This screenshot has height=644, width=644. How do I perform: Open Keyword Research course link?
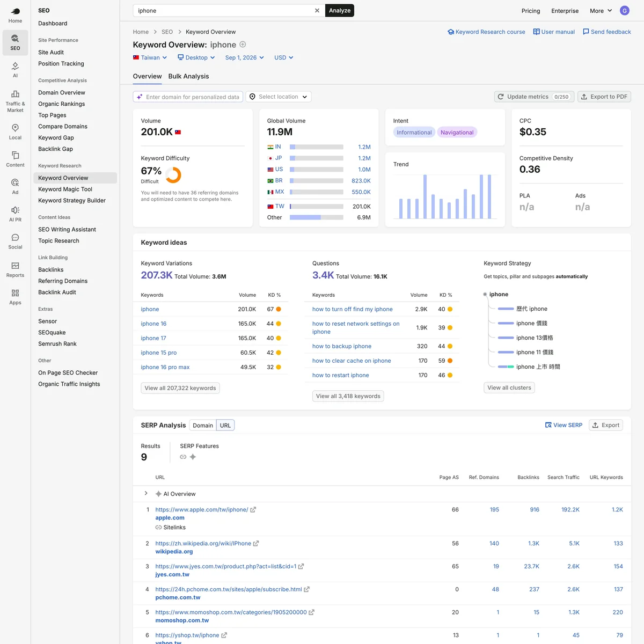point(486,32)
